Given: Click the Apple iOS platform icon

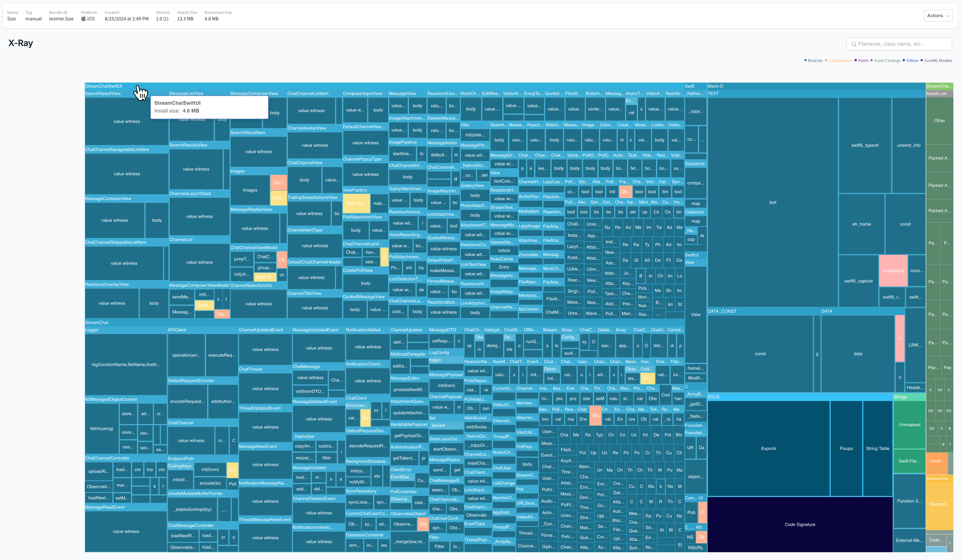Looking at the screenshot, I should click(84, 19).
